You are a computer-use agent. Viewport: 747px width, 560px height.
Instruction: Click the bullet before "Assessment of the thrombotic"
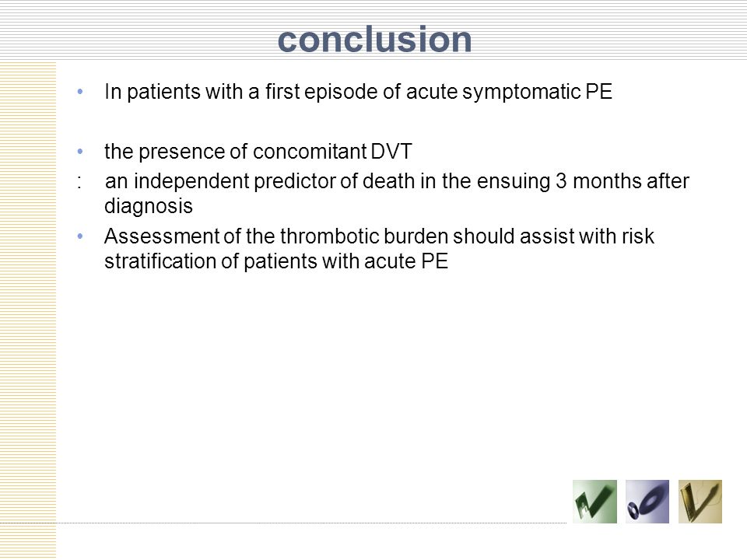pos(80,236)
